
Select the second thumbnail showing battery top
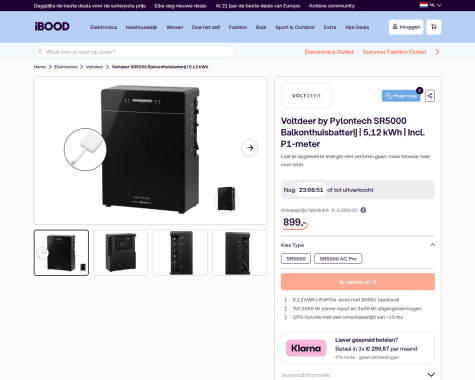click(x=121, y=253)
